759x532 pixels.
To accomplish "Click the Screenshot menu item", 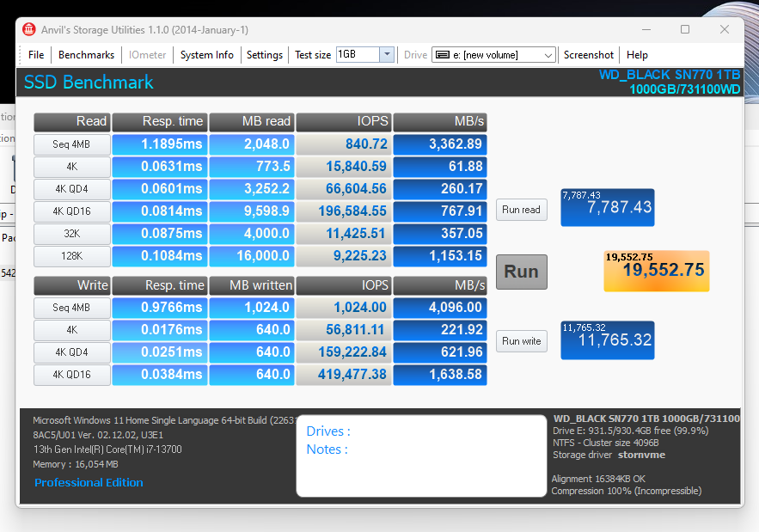I will click(589, 55).
